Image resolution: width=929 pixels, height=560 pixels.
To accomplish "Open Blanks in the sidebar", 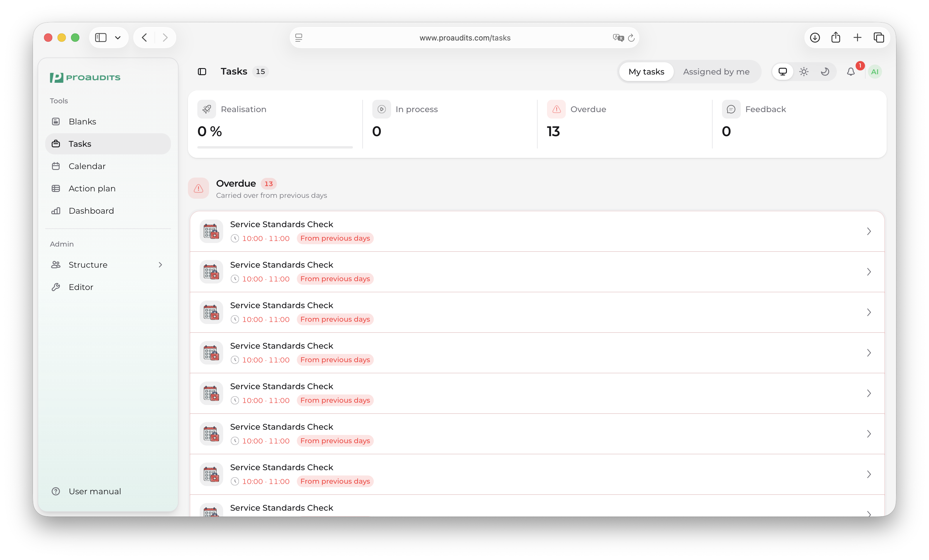I will (108, 121).
